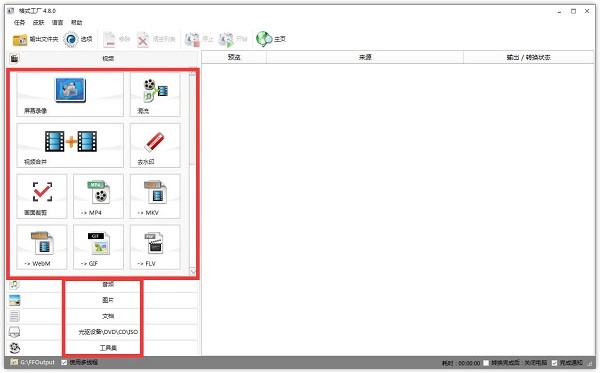This screenshot has width=600, height=373.
Task: Open the 混流 mux tool tile
Action: tap(155, 95)
